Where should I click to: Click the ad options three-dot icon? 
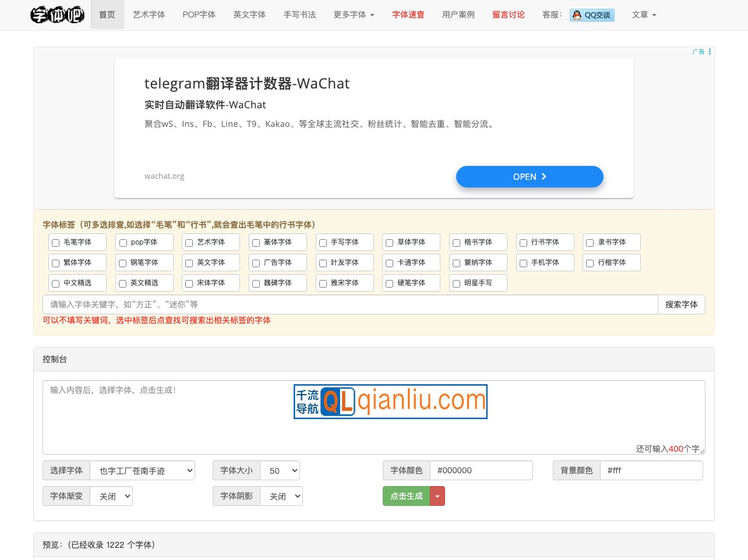tap(710, 51)
